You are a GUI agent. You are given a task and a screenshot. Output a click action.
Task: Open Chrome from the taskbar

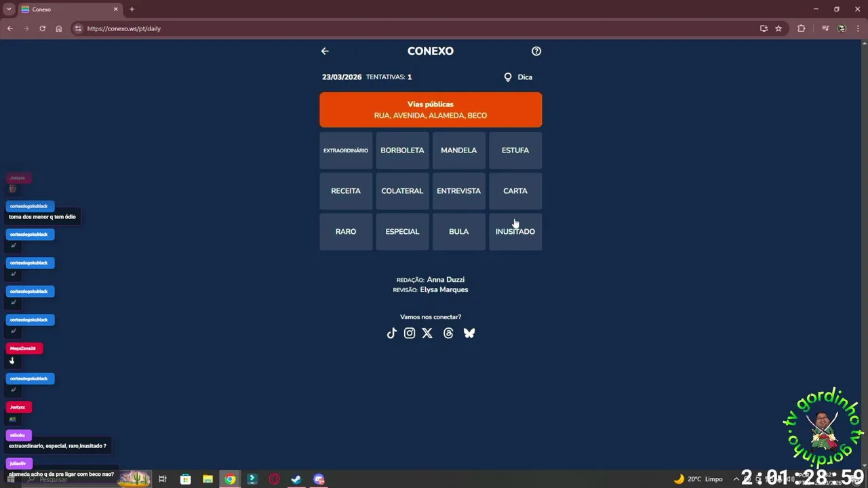(x=230, y=479)
